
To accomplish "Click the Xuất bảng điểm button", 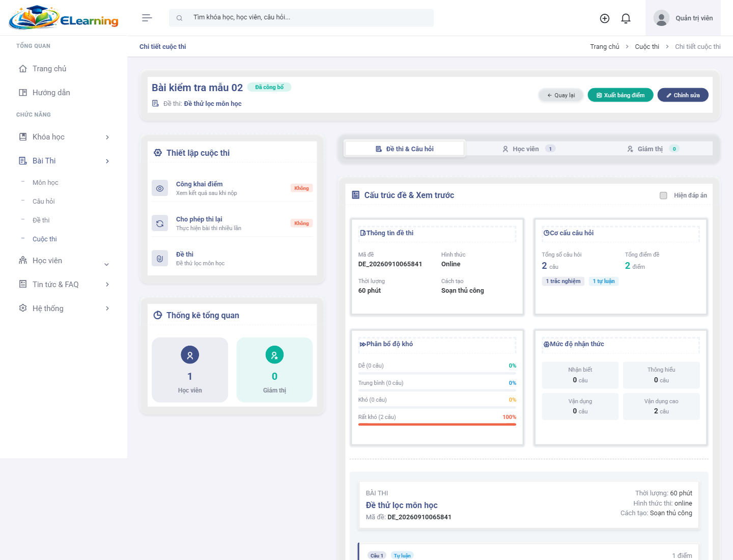I will pyautogui.click(x=621, y=95).
